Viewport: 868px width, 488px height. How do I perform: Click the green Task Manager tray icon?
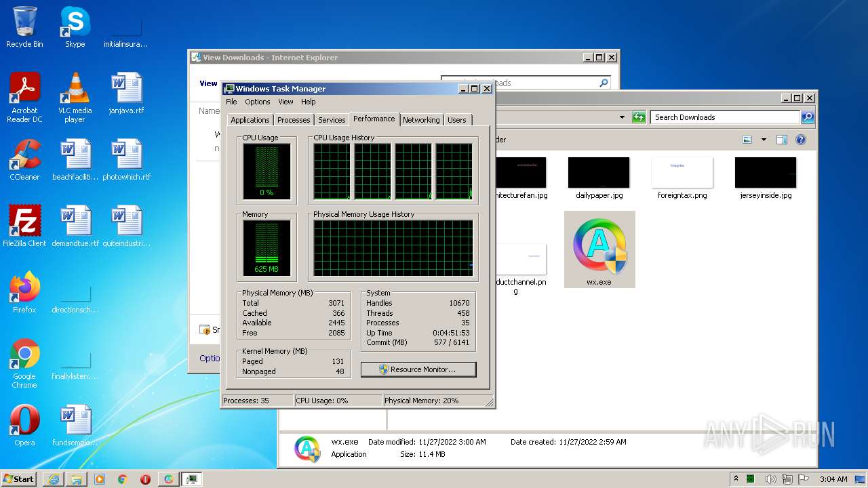click(751, 479)
